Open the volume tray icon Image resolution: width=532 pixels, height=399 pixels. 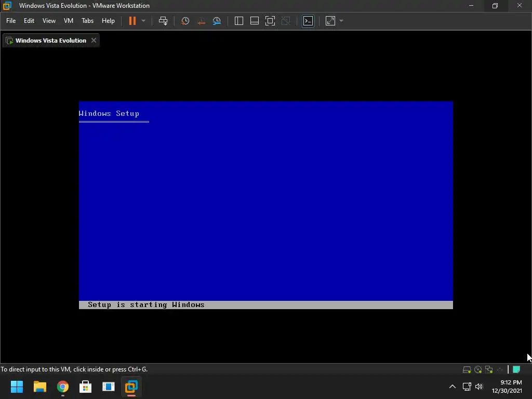tap(478, 387)
